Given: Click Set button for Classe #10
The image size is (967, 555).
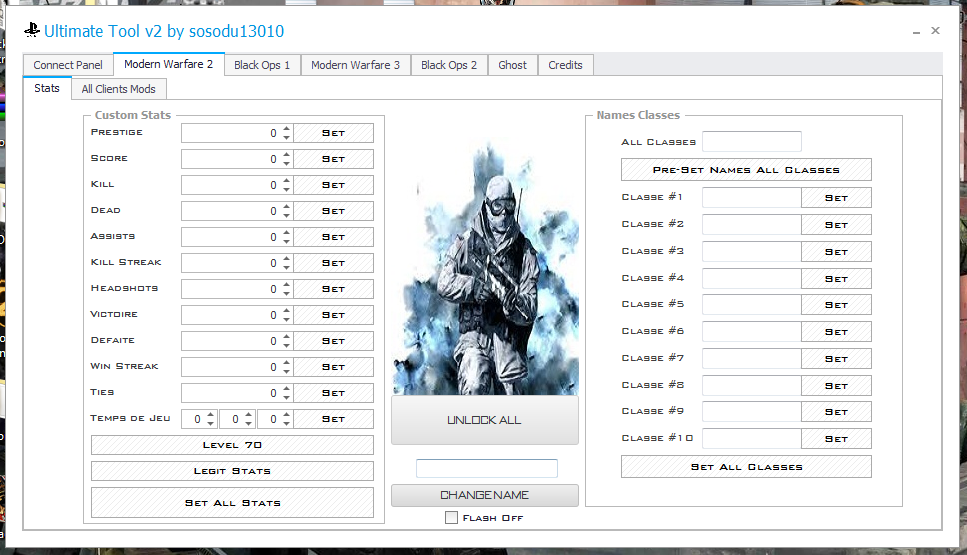Looking at the screenshot, I should 836,438.
